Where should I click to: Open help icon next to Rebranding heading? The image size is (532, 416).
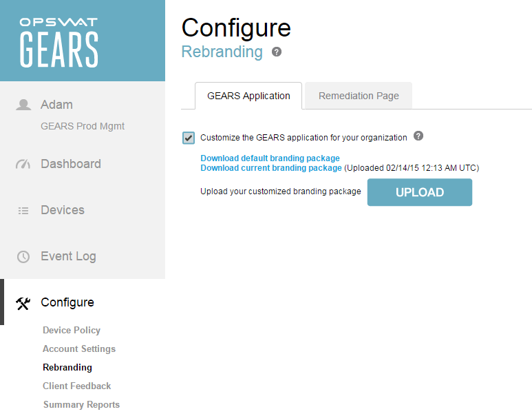[x=277, y=52]
